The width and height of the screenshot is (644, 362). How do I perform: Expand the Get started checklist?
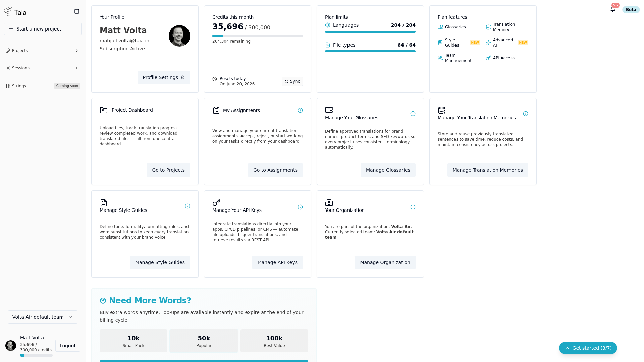click(588, 348)
